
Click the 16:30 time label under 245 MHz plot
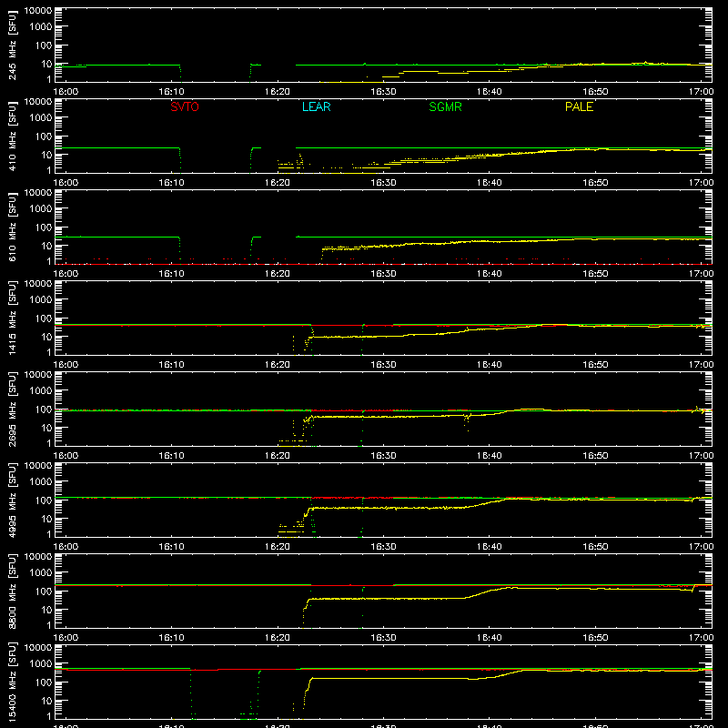pyautogui.click(x=383, y=92)
